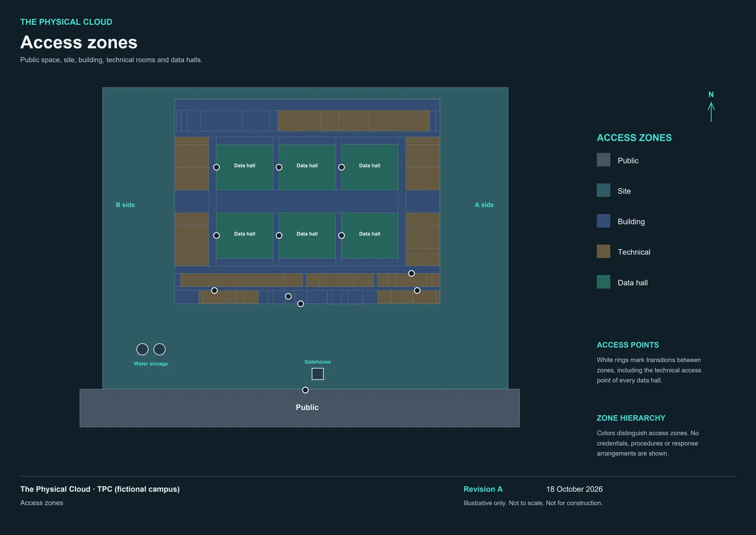
Task: Click the small footer 'Access zones' text
Action: pyautogui.click(x=42, y=503)
